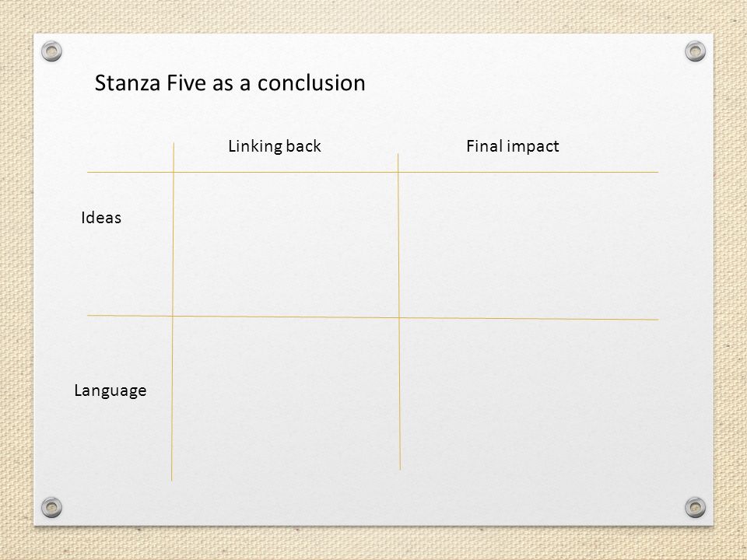The image size is (747, 560).
Task: Select the "Ideas" row label
Action: (x=101, y=218)
